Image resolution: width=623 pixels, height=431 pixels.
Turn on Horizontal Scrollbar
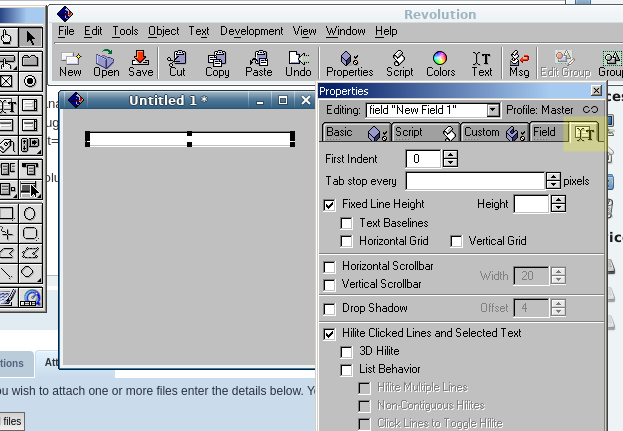click(x=329, y=267)
